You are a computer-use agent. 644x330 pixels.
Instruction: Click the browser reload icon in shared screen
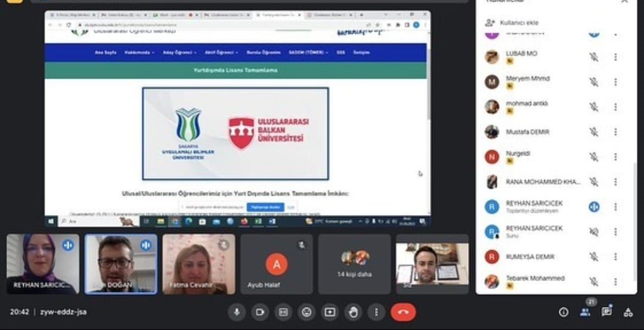pyautogui.click(x=69, y=25)
